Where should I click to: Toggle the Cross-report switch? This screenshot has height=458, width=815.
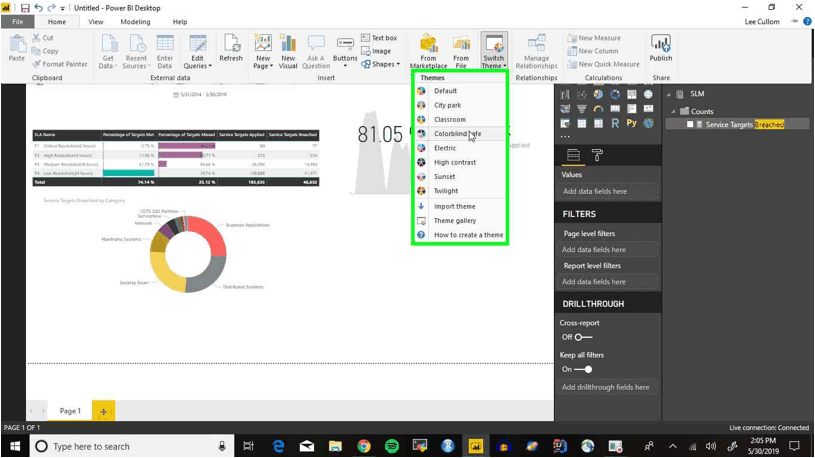point(583,337)
